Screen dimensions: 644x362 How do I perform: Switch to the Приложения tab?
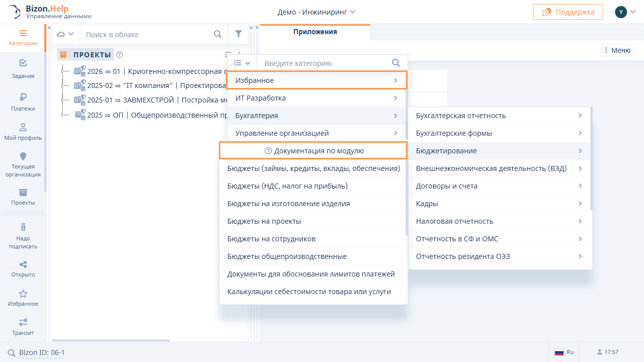[x=315, y=32]
